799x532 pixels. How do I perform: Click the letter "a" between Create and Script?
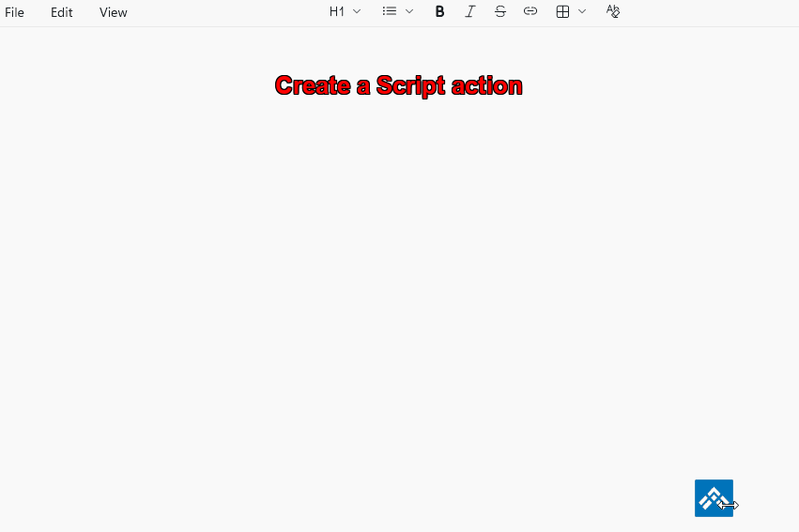click(363, 86)
